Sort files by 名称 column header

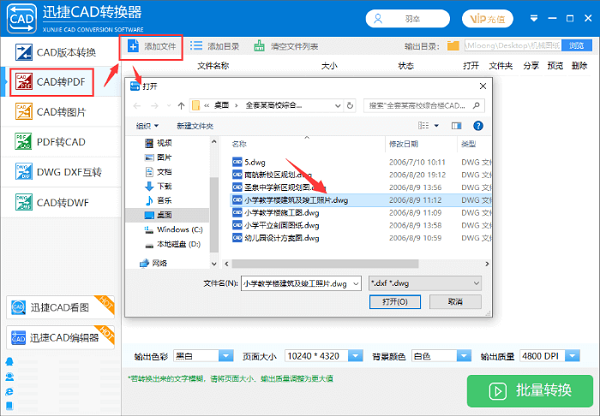tap(239, 144)
